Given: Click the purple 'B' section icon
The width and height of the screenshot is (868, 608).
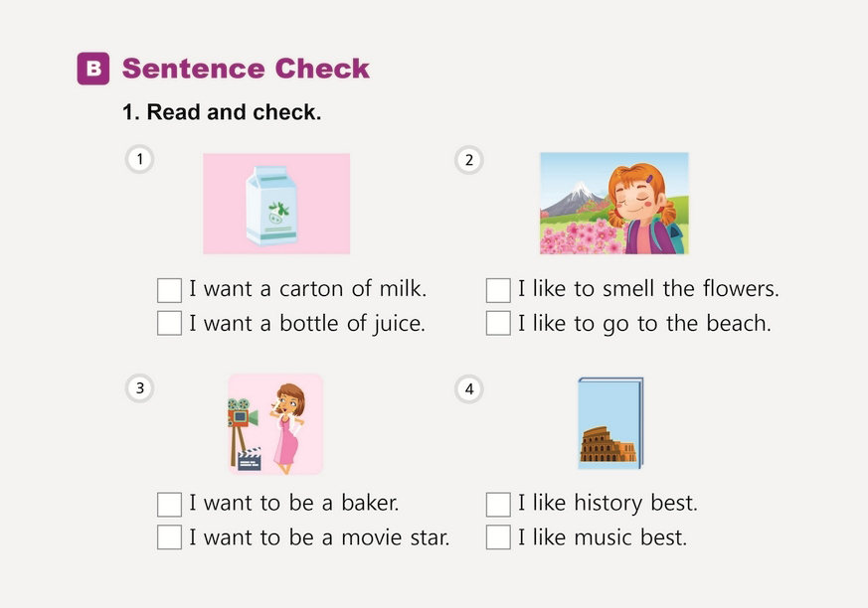Looking at the screenshot, I should pos(93,70).
